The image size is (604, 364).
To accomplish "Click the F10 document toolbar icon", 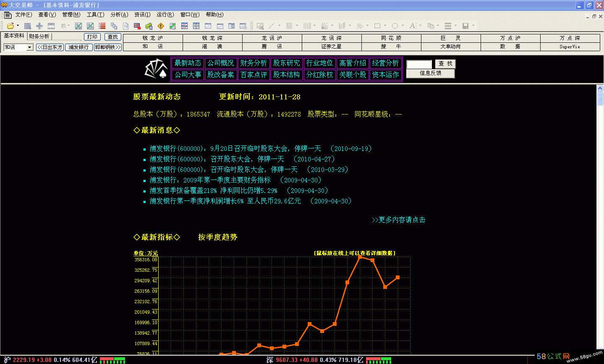I will (x=126, y=26).
